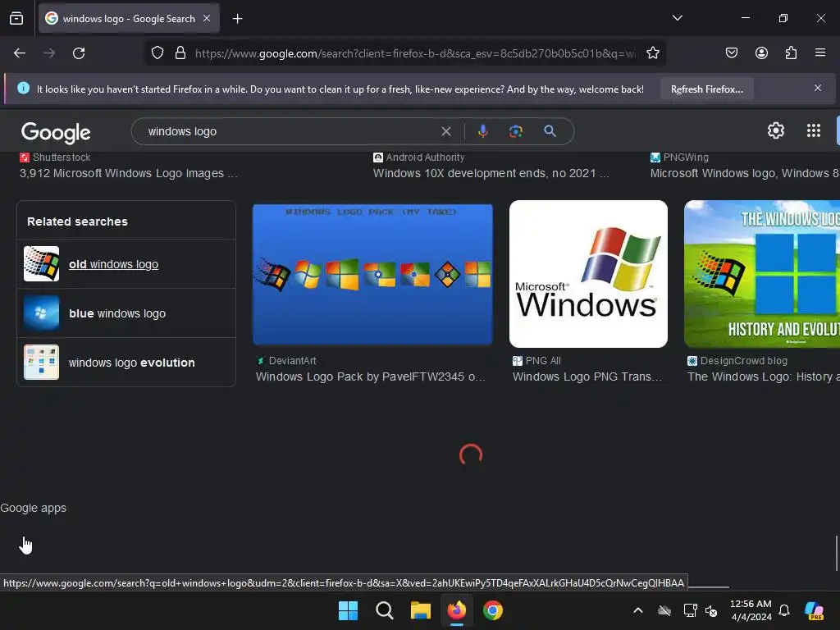This screenshot has width=840, height=630.
Task: Open Firefox View tab list icon
Action: point(16,18)
